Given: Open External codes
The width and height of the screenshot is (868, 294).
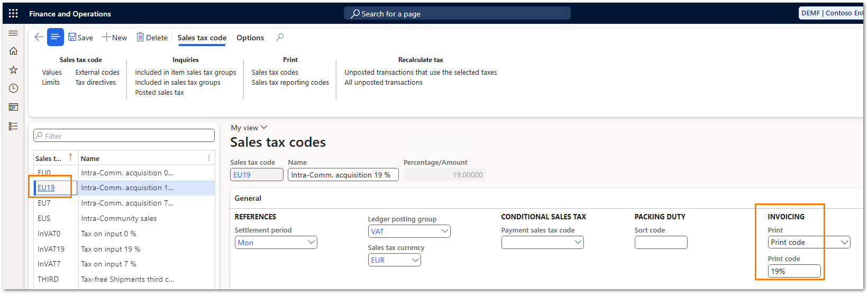Looking at the screenshot, I should click(x=97, y=72).
